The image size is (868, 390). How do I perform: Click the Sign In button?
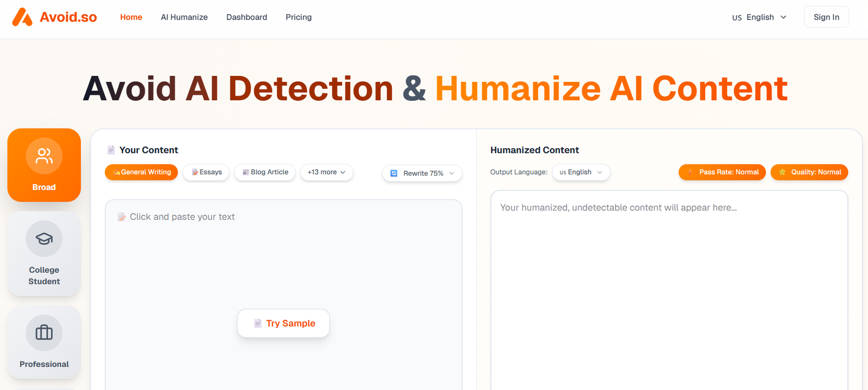pyautogui.click(x=826, y=17)
